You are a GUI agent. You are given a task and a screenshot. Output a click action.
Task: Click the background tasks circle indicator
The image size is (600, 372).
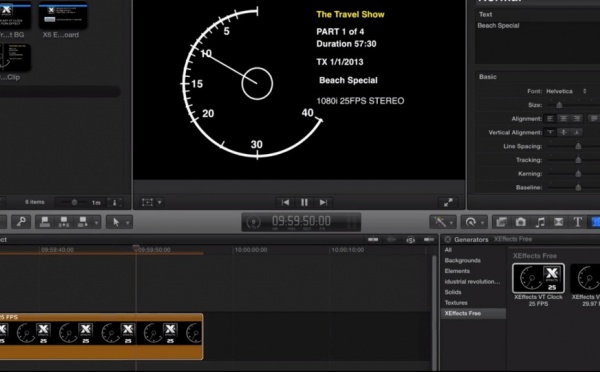click(253, 222)
